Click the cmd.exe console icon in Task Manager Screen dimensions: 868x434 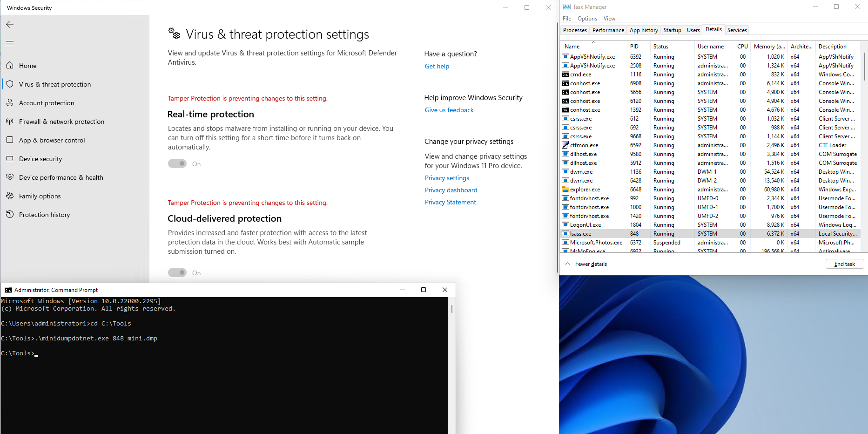pos(565,74)
